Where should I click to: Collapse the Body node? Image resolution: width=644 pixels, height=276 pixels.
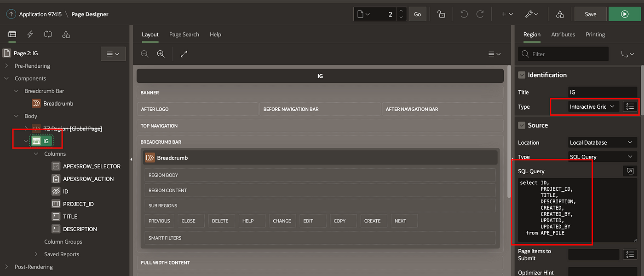pos(17,116)
